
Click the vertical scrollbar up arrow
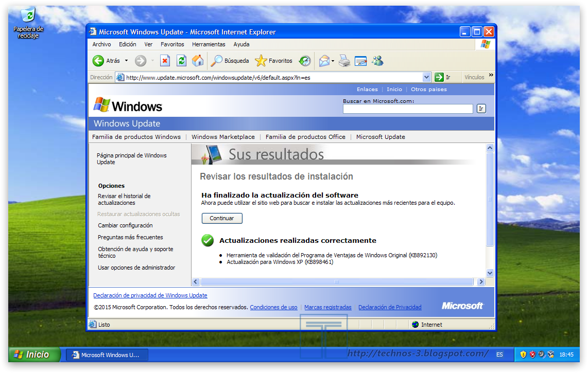point(490,148)
